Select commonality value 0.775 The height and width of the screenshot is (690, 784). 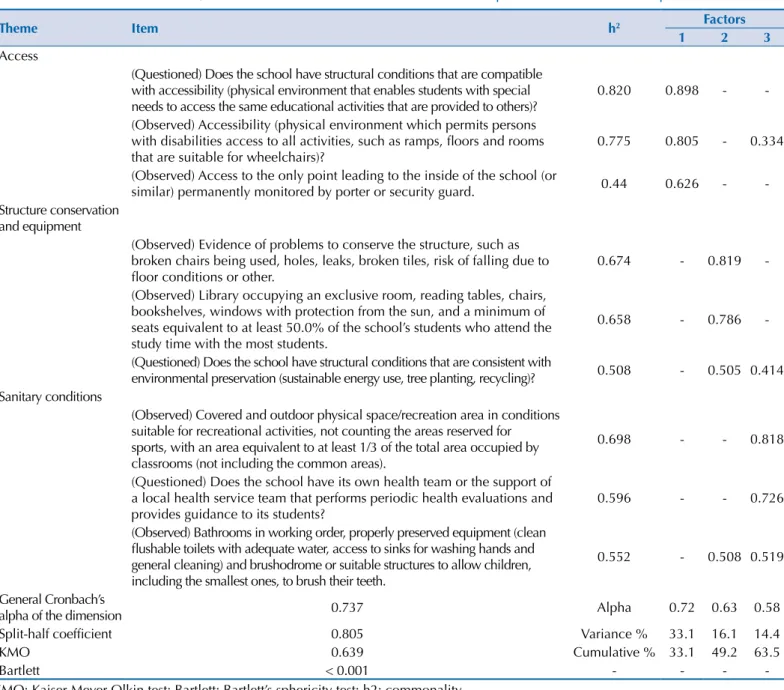tap(614, 141)
